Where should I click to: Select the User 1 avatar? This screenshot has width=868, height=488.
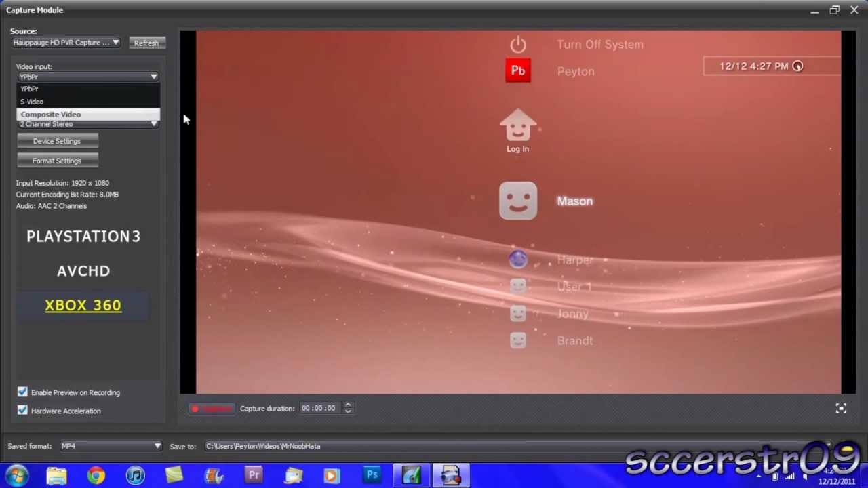point(518,286)
